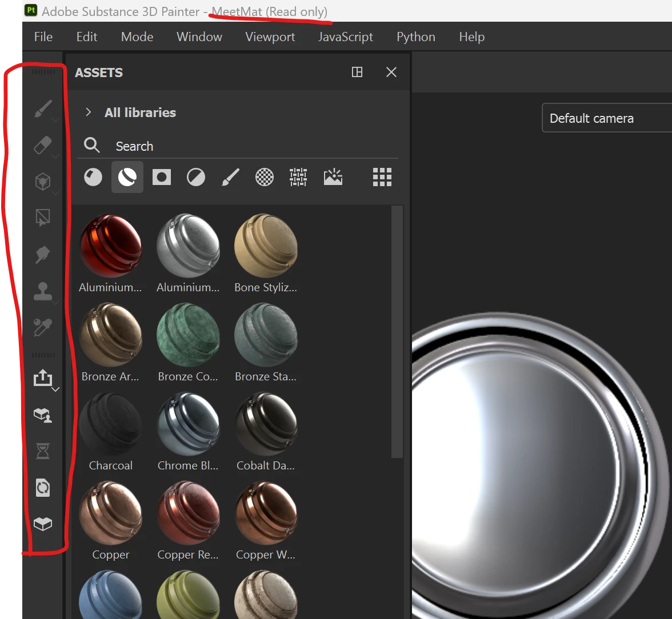Expand Projection tool options arrow
The width and height of the screenshot is (672, 619).
point(55,193)
